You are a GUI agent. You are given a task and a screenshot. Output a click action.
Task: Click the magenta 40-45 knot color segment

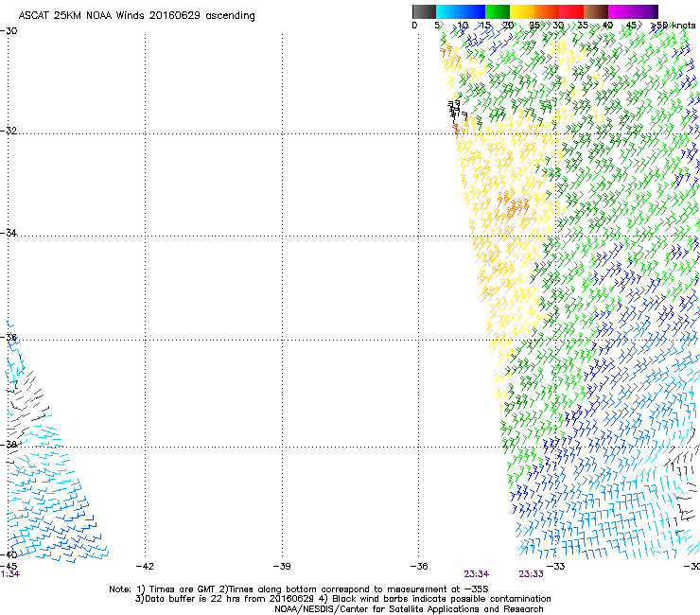click(621, 11)
